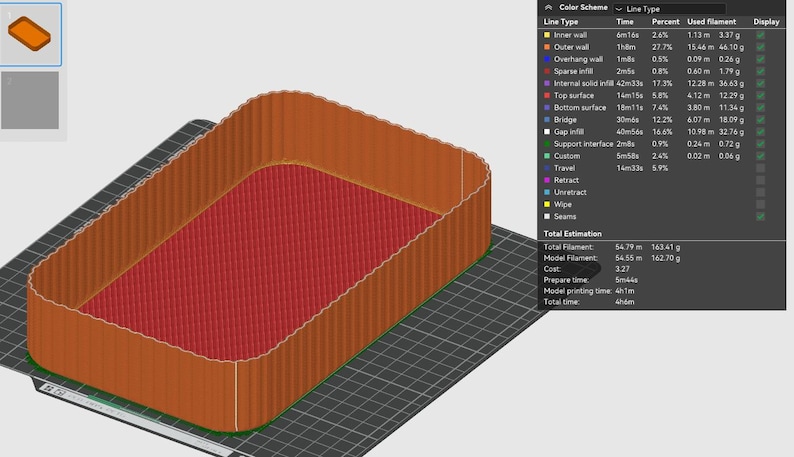Viewport: 794px width, 457px height.
Task: Enable Travel moves display checkbox
Action: [760, 168]
